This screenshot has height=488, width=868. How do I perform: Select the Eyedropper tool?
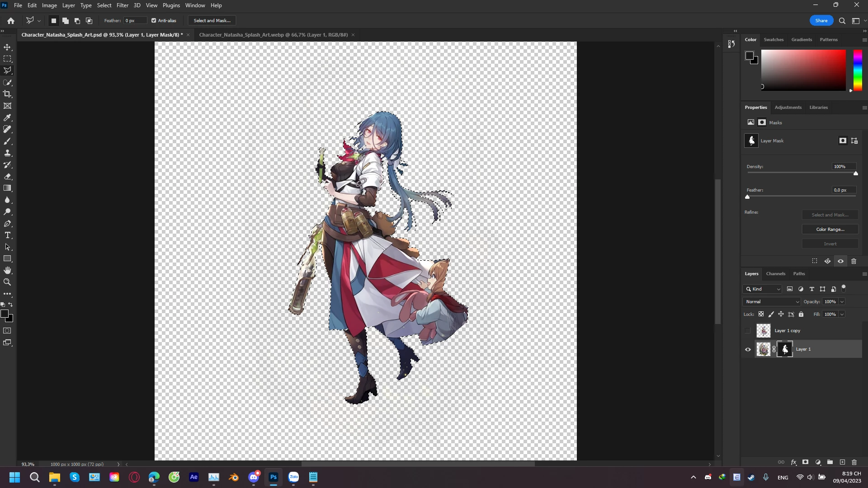pyautogui.click(x=8, y=117)
